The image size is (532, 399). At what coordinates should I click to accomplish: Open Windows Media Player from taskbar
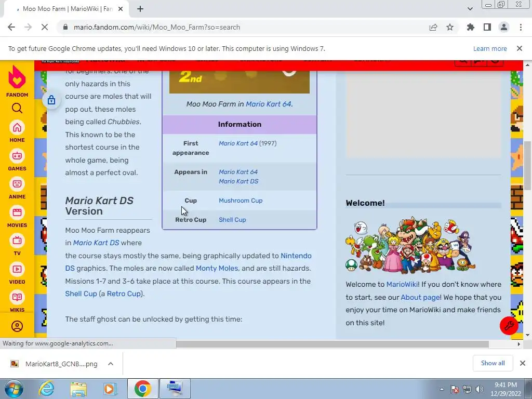pos(110,389)
